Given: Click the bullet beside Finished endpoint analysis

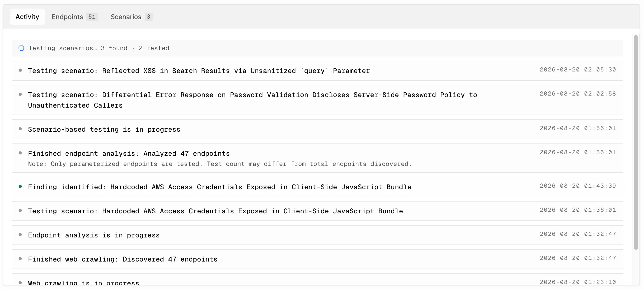Looking at the screenshot, I should [x=20, y=153].
